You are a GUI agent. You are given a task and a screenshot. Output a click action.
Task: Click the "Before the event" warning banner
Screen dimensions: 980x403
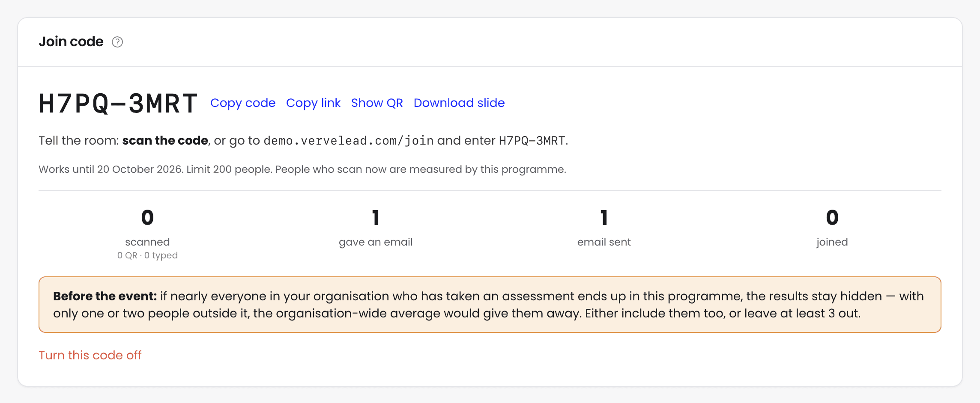point(490,305)
